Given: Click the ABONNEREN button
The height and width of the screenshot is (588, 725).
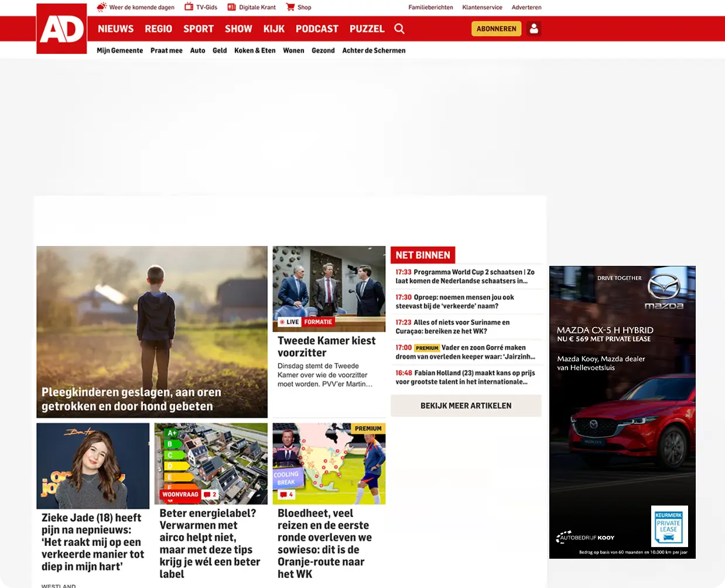Looking at the screenshot, I should pos(496,29).
